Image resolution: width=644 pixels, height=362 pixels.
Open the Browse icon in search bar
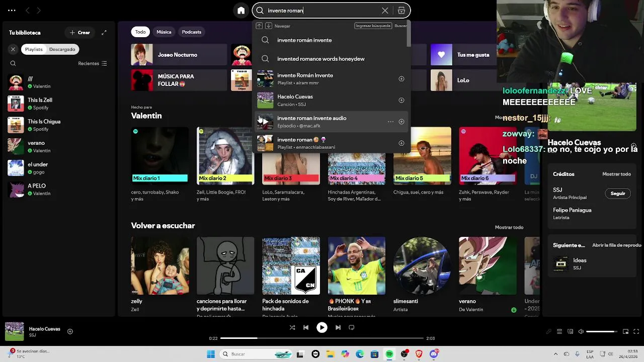click(x=401, y=11)
